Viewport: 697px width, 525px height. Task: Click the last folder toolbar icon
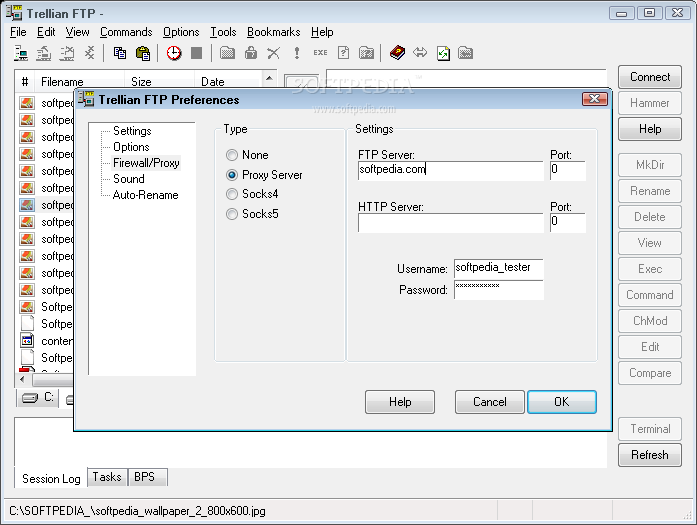(x=465, y=53)
